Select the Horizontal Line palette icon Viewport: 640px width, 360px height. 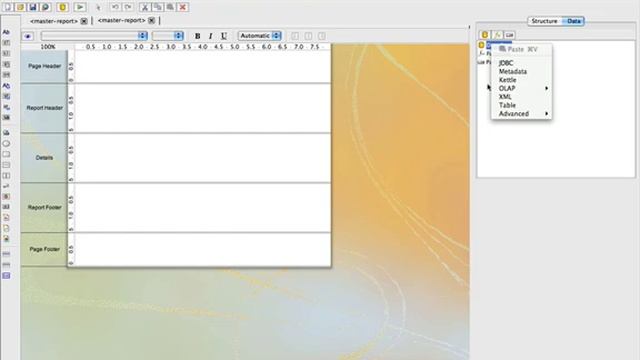click(x=6, y=165)
